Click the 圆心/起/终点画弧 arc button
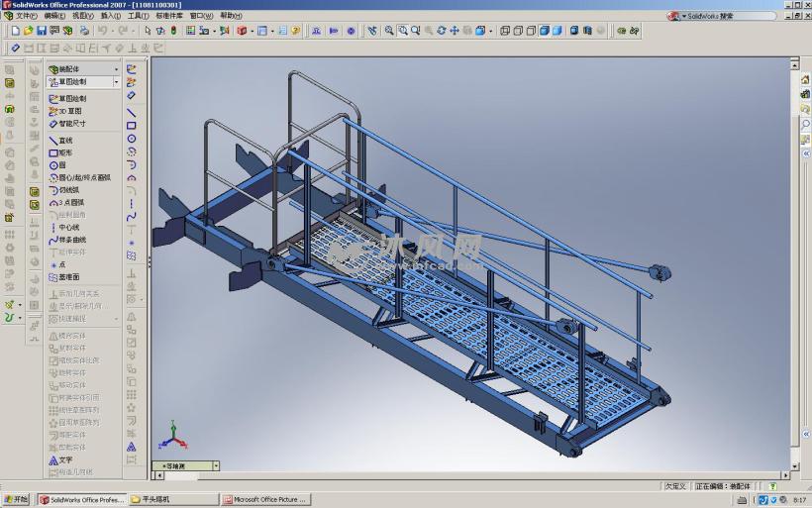 click(80, 177)
